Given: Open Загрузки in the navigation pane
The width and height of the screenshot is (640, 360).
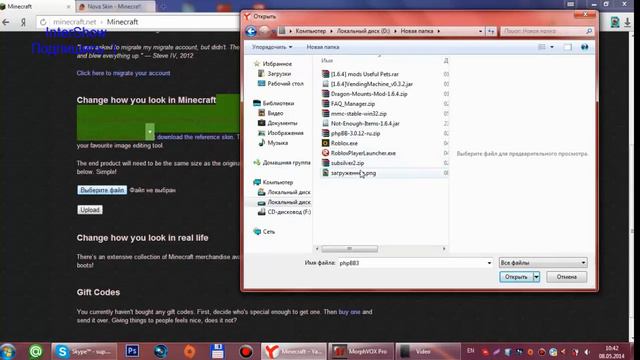Looking at the screenshot, I should coord(279,73).
